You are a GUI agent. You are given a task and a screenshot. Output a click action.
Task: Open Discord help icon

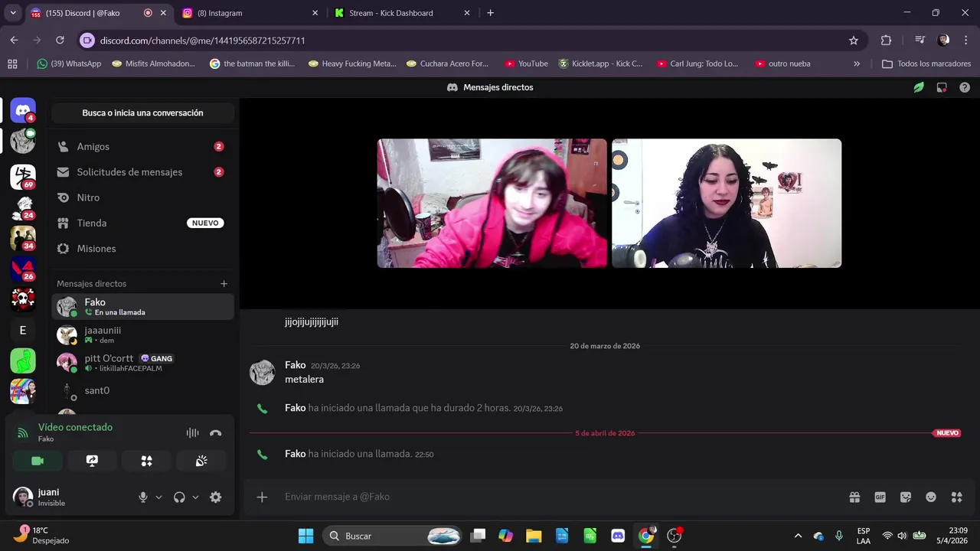click(x=965, y=87)
